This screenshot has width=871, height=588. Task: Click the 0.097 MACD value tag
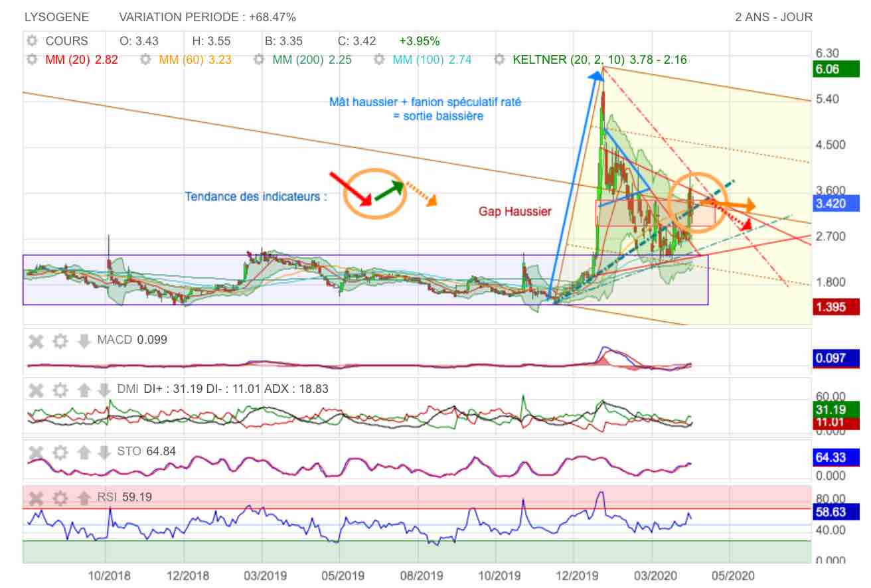pos(836,358)
